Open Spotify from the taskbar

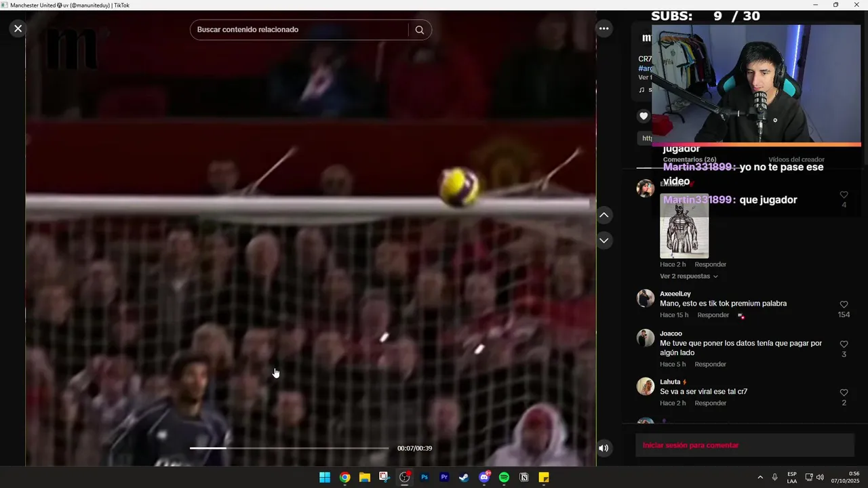tap(504, 477)
